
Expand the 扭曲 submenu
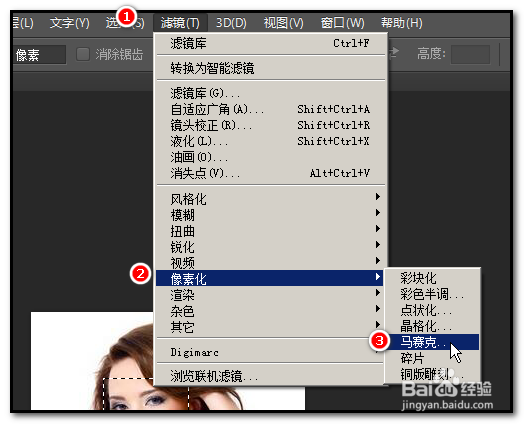270,231
